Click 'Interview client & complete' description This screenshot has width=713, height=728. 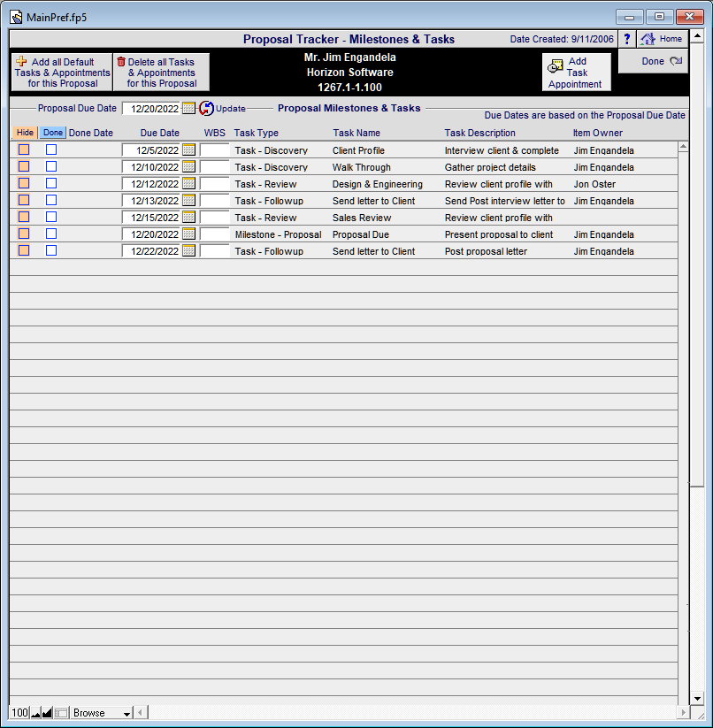pos(502,151)
